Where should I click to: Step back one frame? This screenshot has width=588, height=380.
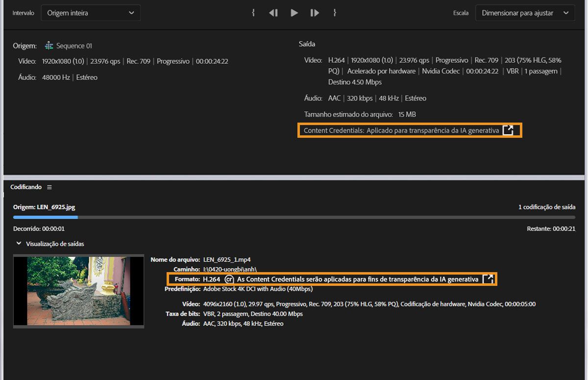(x=273, y=13)
